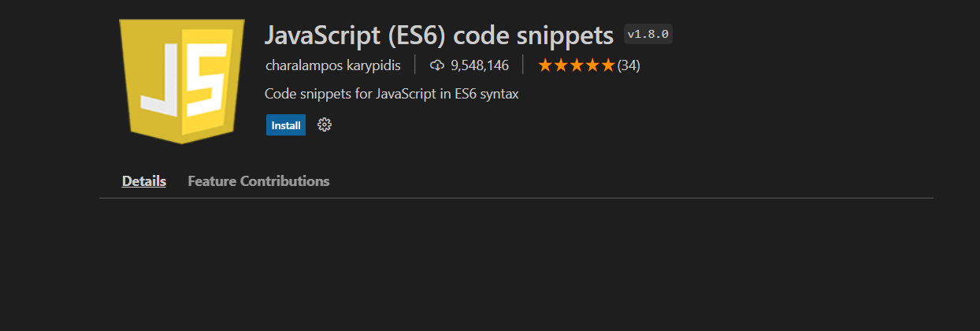Open publisher charalampos karypidis page
The height and width of the screenshot is (331, 980).
point(333,65)
